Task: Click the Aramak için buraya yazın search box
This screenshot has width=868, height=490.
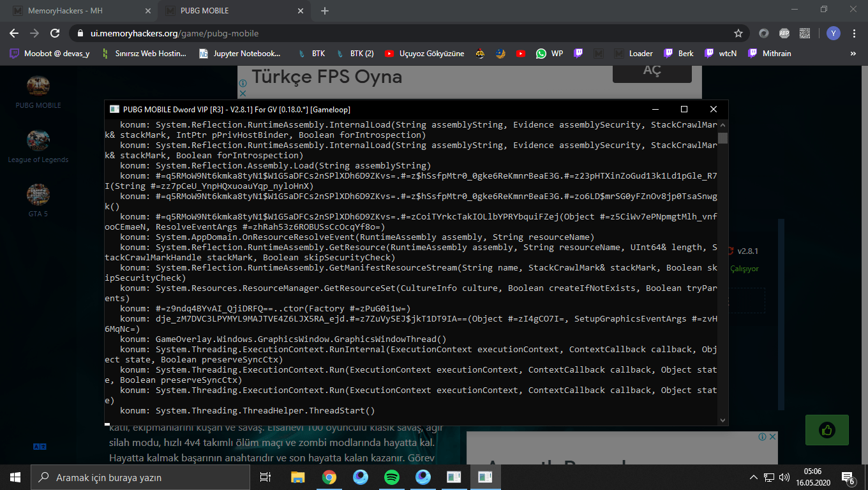Action: coord(140,477)
